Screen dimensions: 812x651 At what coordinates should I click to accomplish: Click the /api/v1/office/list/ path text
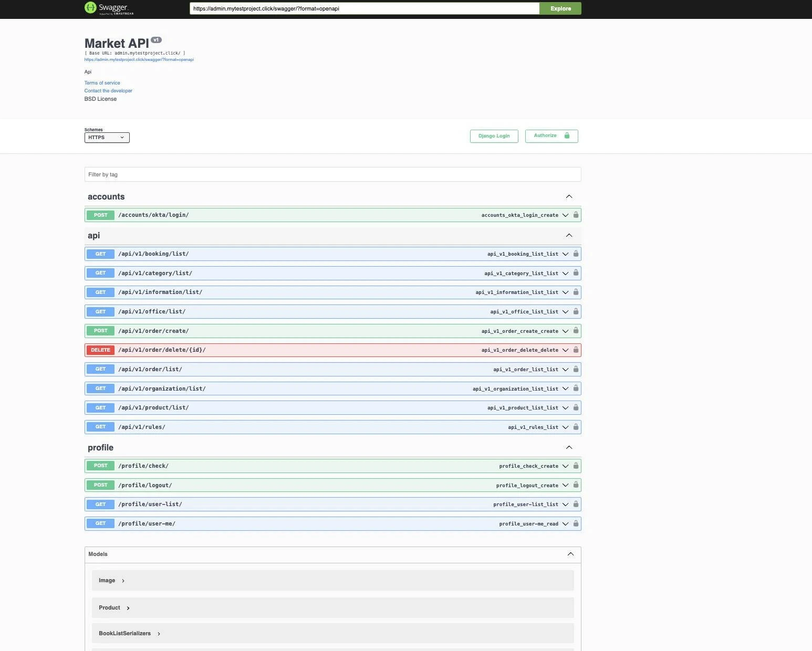click(152, 311)
